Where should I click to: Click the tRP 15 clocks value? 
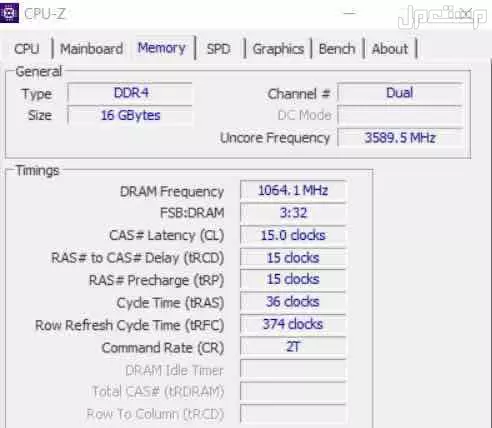click(293, 279)
